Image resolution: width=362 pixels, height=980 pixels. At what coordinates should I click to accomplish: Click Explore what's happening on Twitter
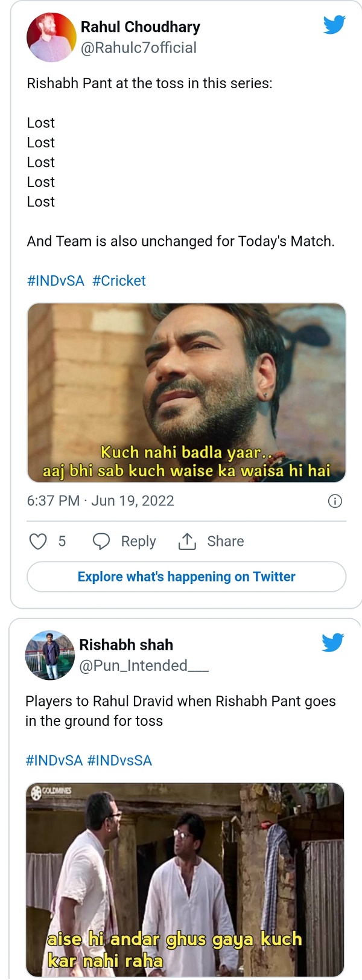coord(186,577)
